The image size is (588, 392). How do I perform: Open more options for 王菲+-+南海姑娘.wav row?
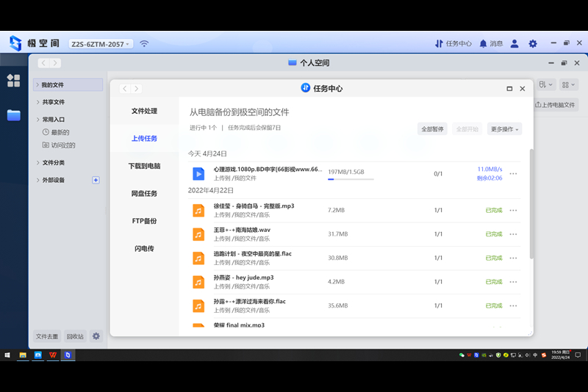click(513, 234)
